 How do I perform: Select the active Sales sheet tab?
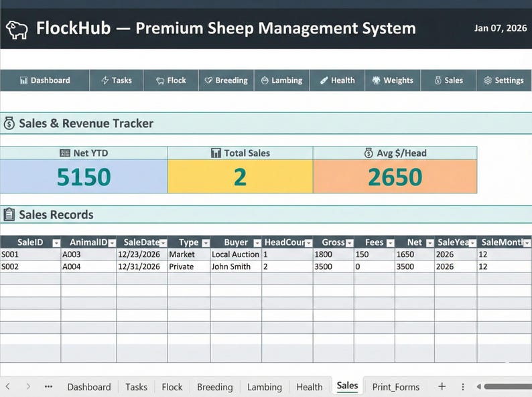[347, 386]
